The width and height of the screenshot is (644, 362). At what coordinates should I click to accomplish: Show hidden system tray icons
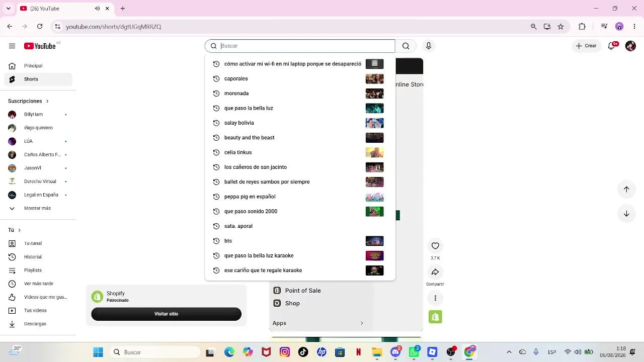pyautogui.click(x=509, y=352)
